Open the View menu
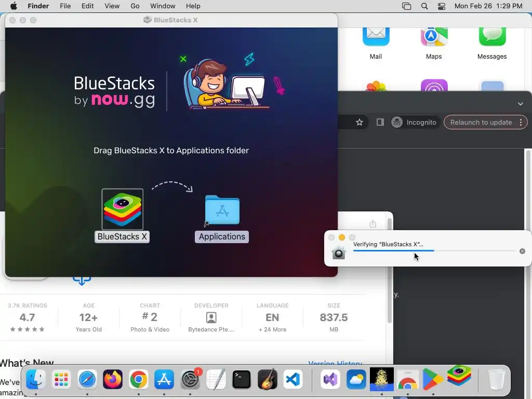 pyautogui.click(x=112, y=6)
